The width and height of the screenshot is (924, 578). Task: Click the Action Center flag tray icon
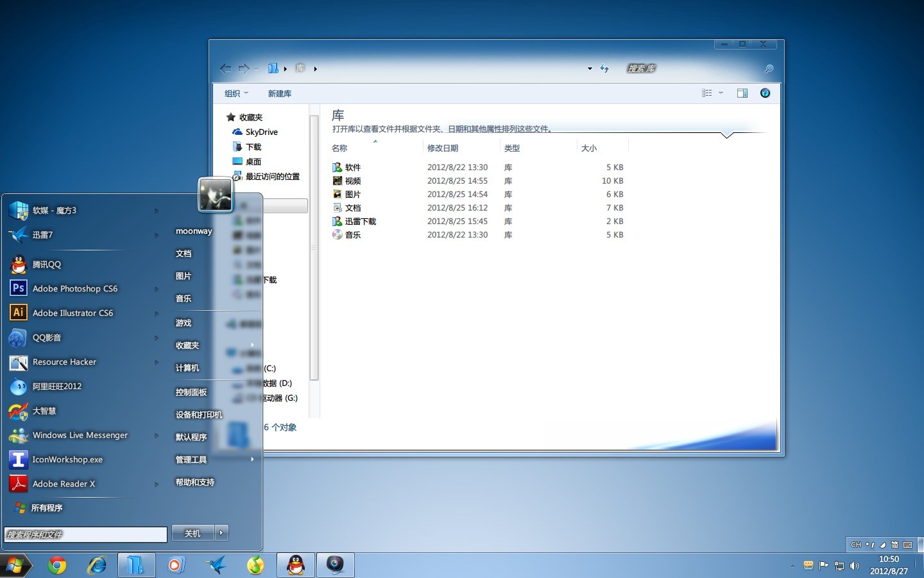824,566
